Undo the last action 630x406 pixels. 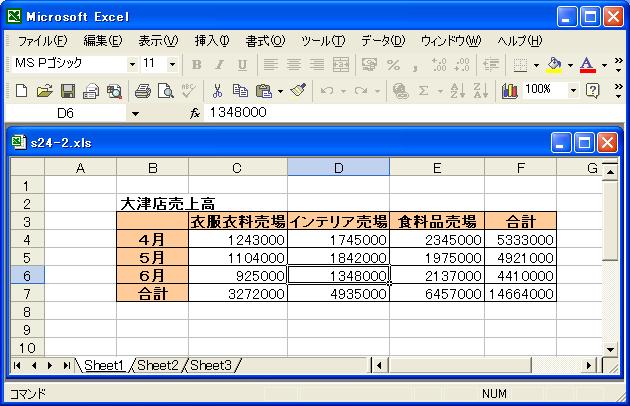(x=327, y=91)
